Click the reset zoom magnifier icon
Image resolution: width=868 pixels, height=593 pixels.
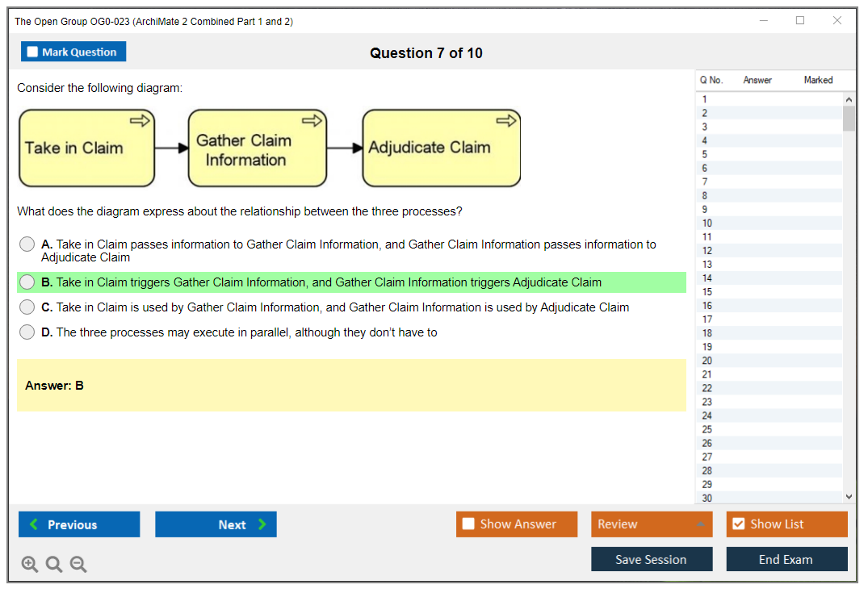pos(54,565)
